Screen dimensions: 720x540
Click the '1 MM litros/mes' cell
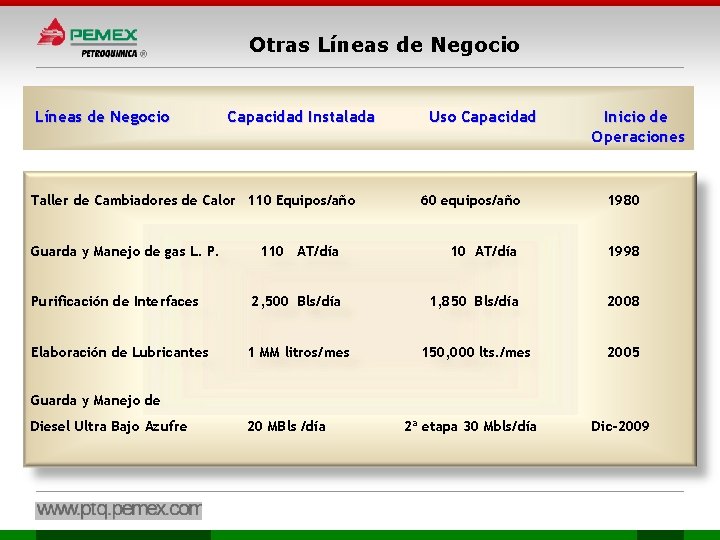[x=298, y=352]
